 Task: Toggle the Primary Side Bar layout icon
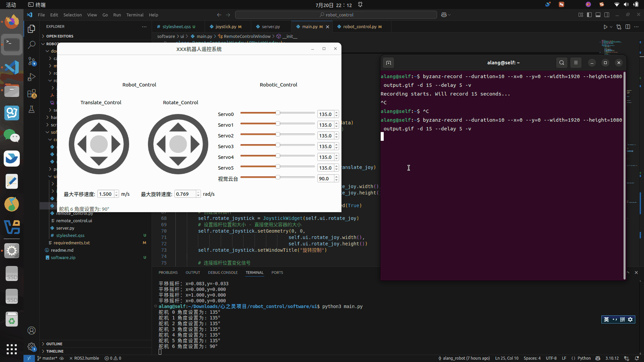click(589, 15)
